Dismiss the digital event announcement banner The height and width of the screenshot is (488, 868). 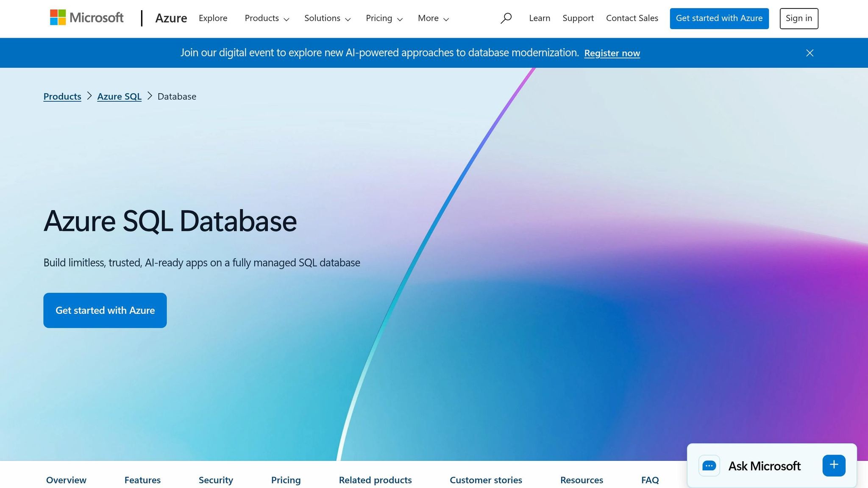810,53
